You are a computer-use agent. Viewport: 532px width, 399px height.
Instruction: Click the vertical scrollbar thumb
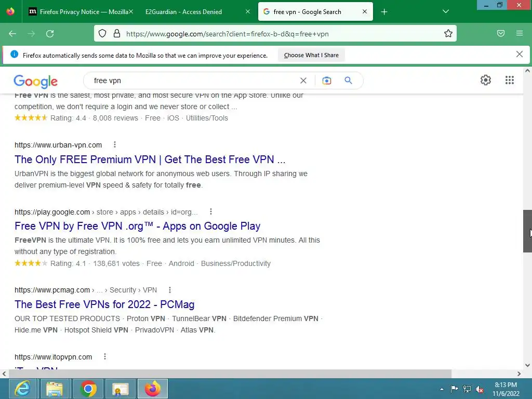click(x=527, y=231)
